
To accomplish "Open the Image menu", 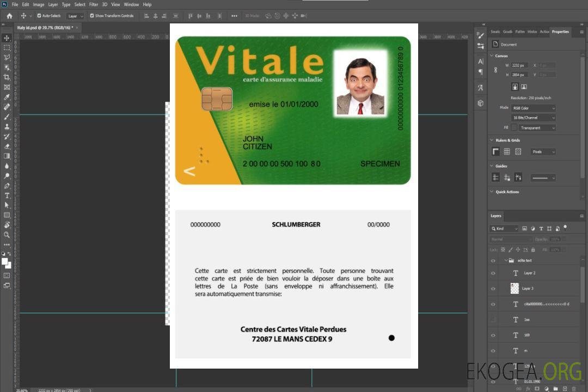I will [38, 4].
